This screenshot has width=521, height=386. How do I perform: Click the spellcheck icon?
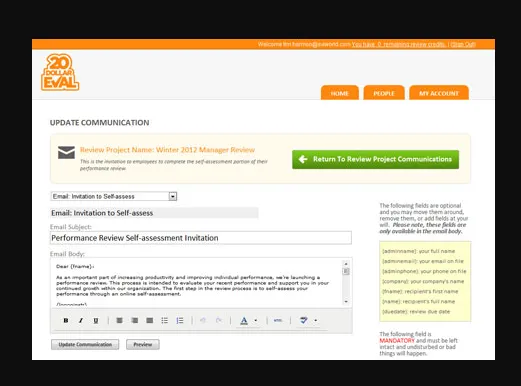pos(303,320)
